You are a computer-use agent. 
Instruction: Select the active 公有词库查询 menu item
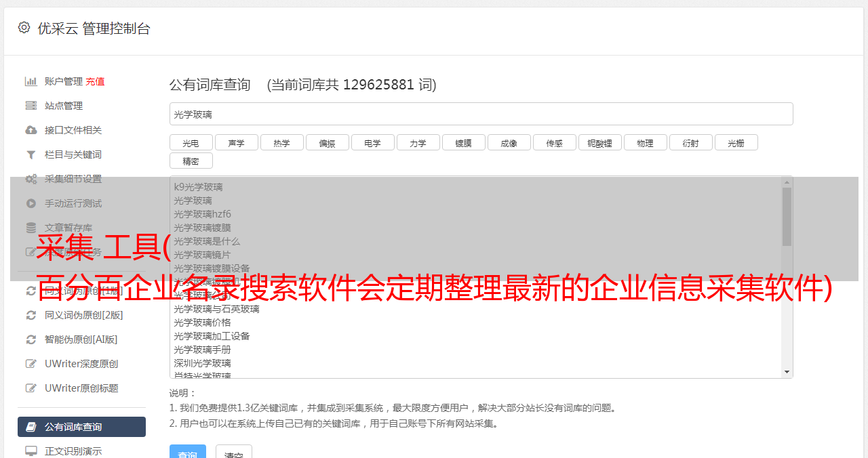coord(81,427)
